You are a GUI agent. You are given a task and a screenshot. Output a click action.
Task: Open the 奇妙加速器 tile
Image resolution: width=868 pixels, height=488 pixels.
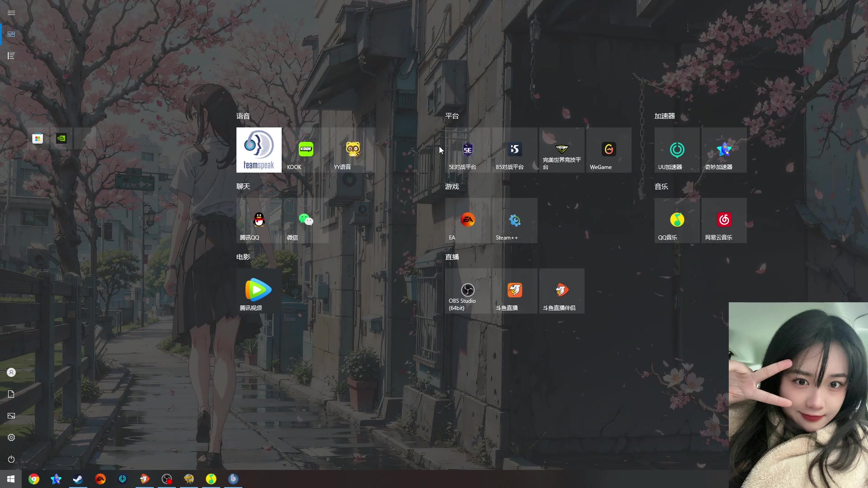724,150
